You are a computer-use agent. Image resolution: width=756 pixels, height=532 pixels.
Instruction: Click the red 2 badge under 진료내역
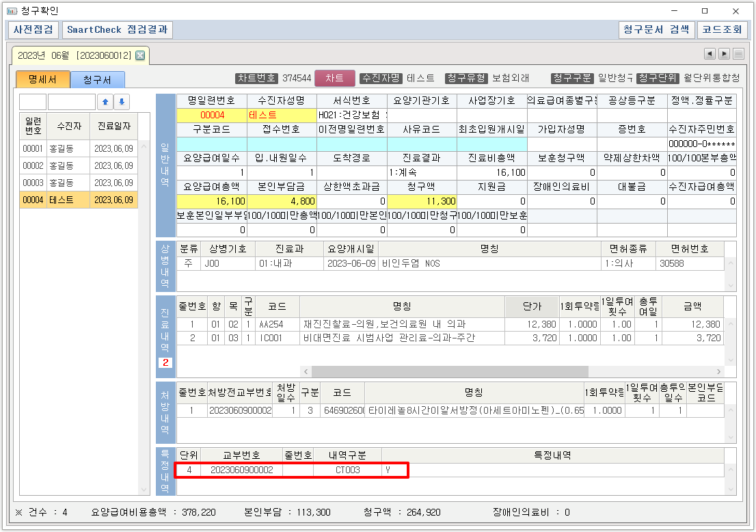coord(165,362)
